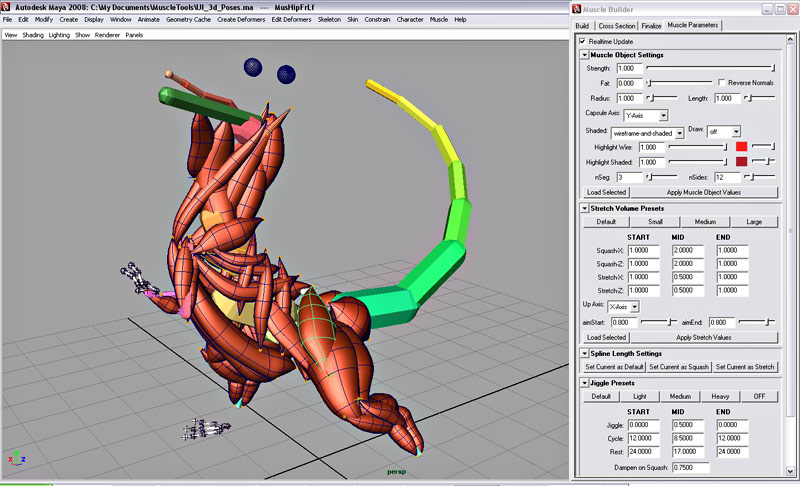This screenshot has width=800, height=486.
Task: Apply the Large stretch volume preset
Action: coord(754,222)
